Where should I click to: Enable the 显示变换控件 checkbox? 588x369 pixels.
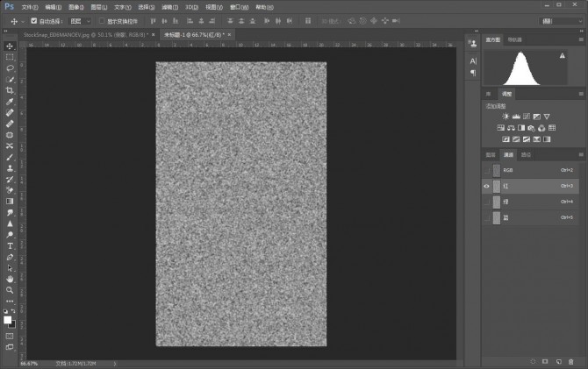(x=101, y=19)
